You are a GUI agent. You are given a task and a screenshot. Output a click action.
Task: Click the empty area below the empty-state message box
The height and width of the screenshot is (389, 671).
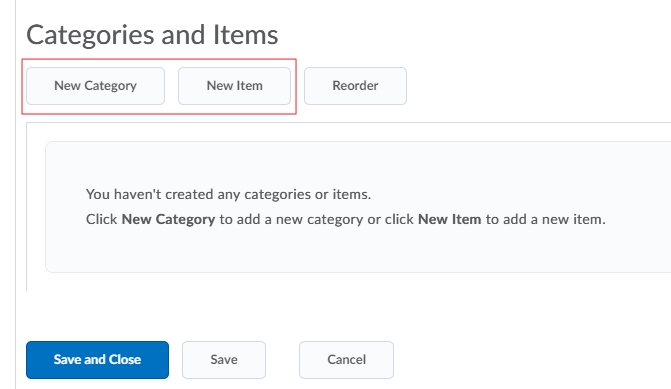click(x=342, y=282)
